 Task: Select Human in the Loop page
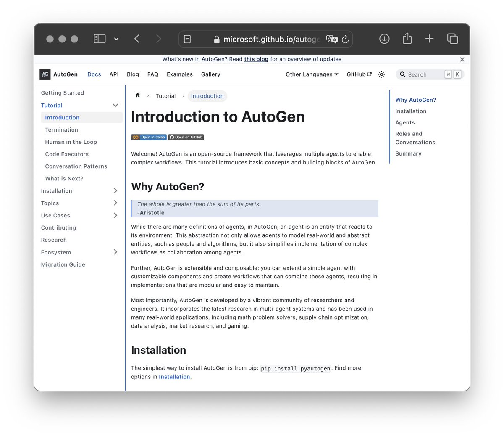tap(71, 142)
